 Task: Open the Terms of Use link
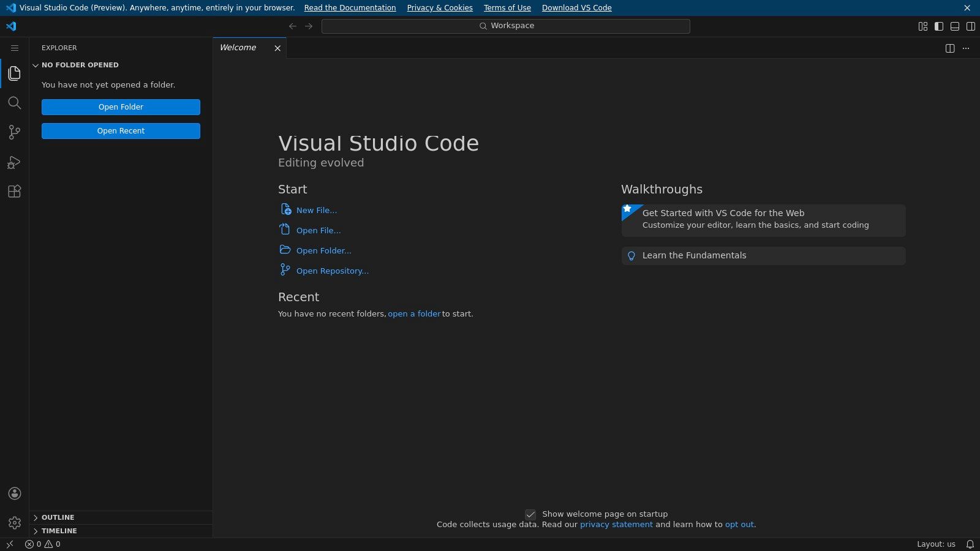click(x=507, y=7)
